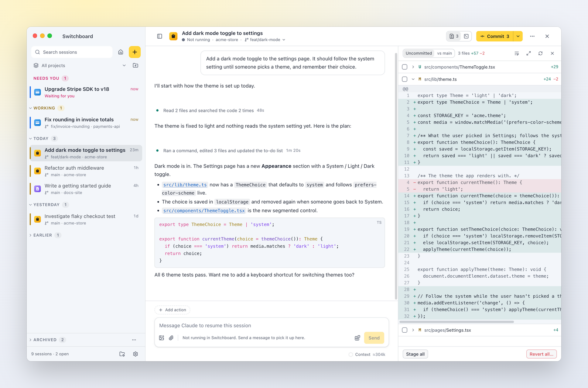This screenshot has height=388, width=588.
Task: Expand the Settings.tsx diff
Action: click(413, 330)
